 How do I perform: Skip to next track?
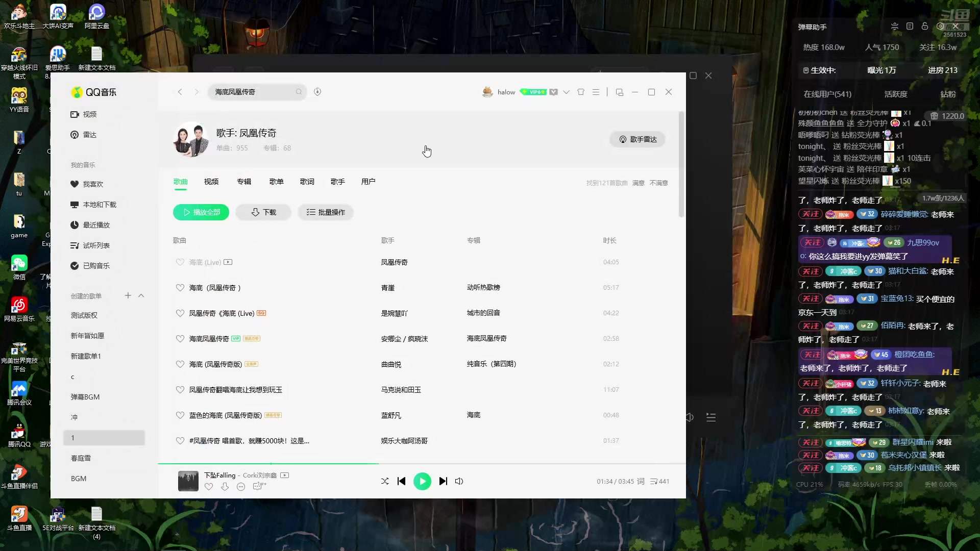[443, 481]
